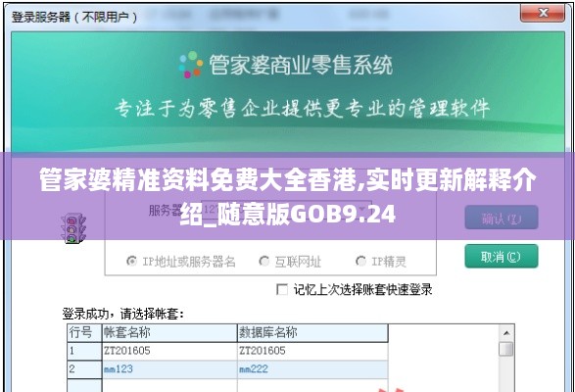Select account set ZT201605 in 帐套名称 column
575x392 pixels.
click(169, 351)
